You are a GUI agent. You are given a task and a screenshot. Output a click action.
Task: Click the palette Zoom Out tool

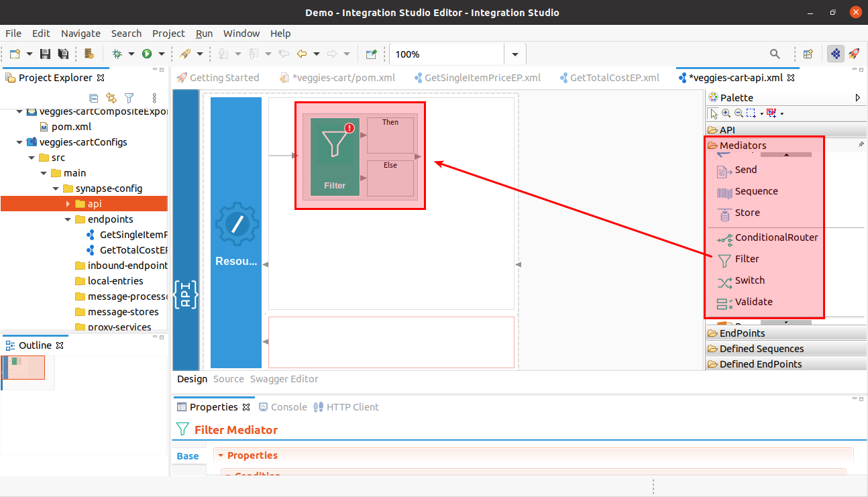click(x=739, y=113)
